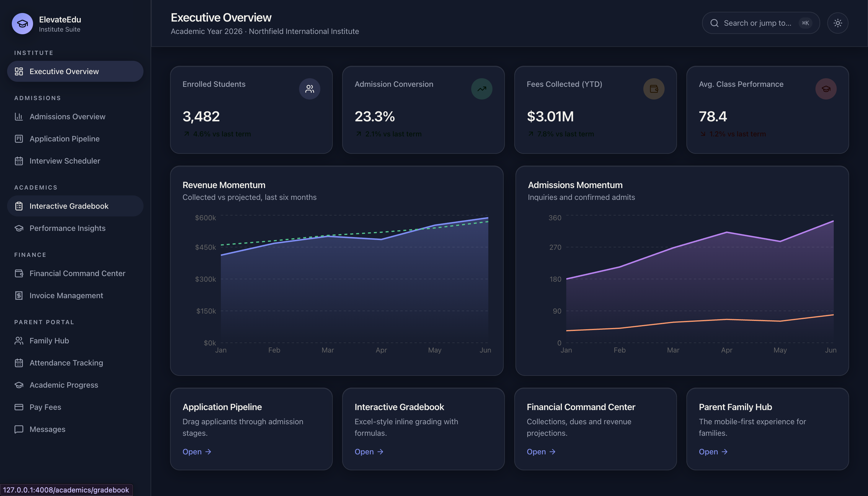
Task: Click the 4.6% vs last term trend
Action: 217,134
